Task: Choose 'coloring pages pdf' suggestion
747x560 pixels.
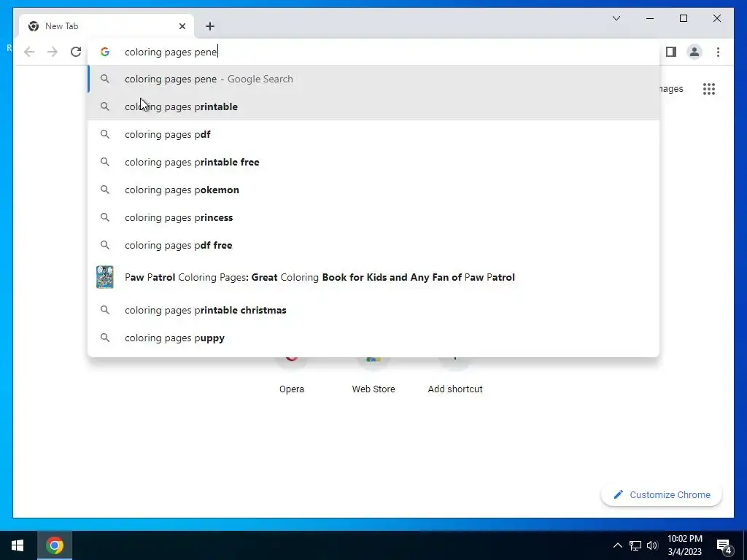Action: click(x=374, y=134)
